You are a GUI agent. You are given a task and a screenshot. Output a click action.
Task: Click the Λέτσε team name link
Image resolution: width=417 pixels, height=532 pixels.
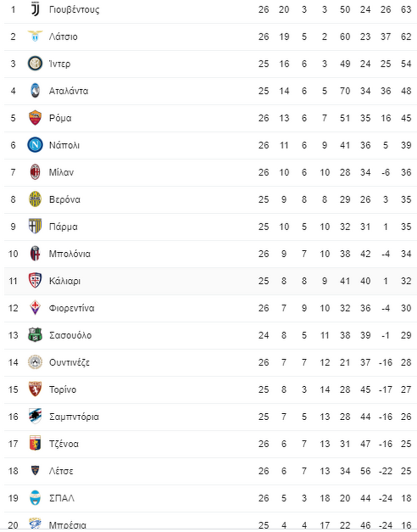61,471
